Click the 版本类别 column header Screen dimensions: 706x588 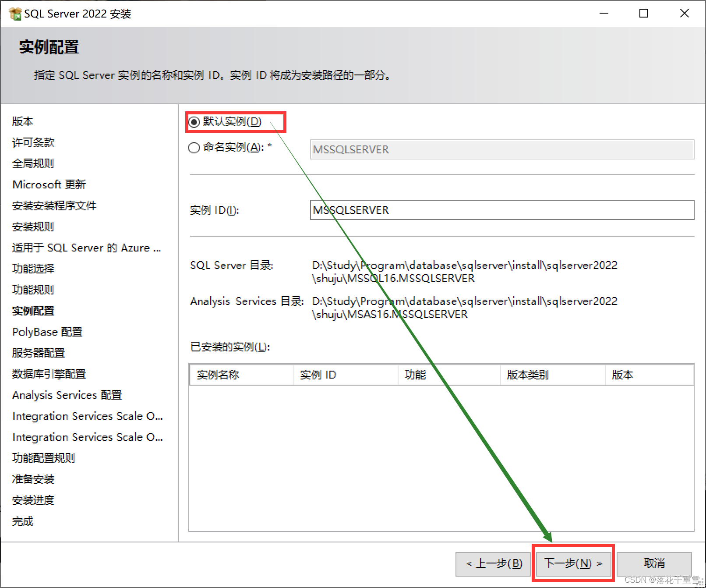pos(553,375)
